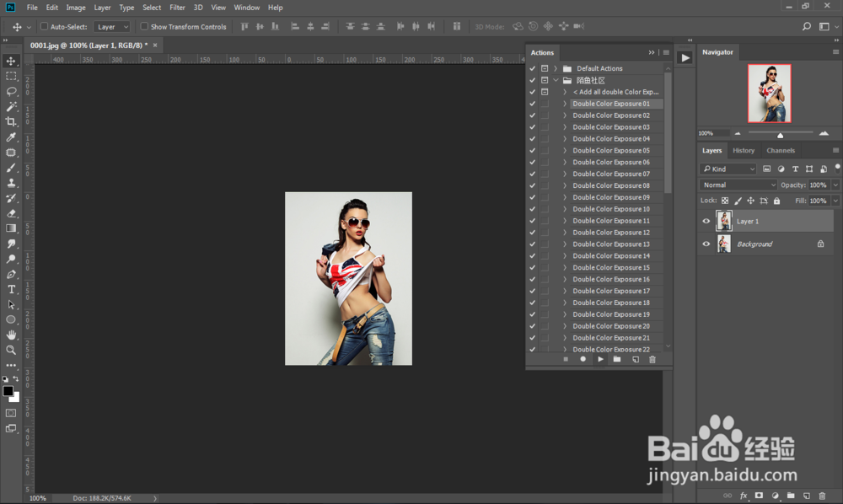
Task: Close the 0001.jpg document tab
Action: click(x=155, y=46)
